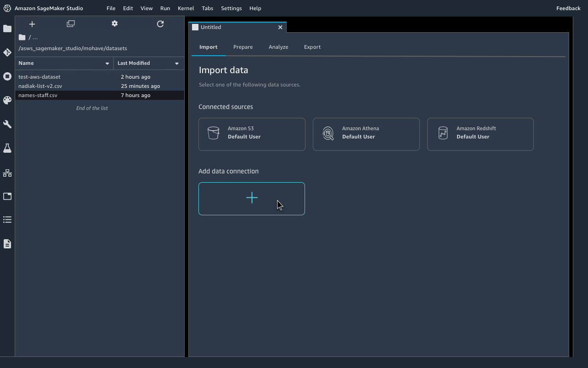Click the add data connection card
Viewport: 588px width, 368px height.
[x=252, y=198]
